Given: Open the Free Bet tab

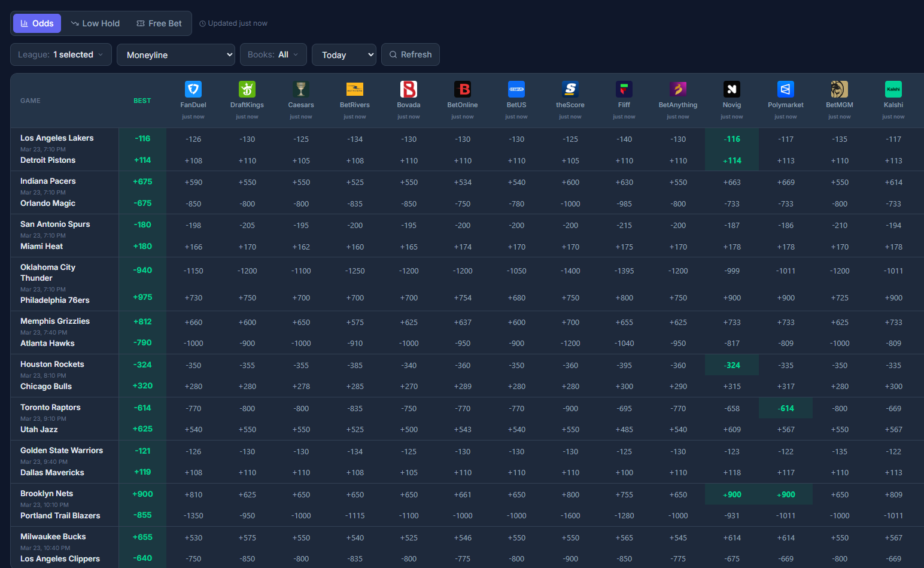Looking at the screenshot, I should point(159,23).
